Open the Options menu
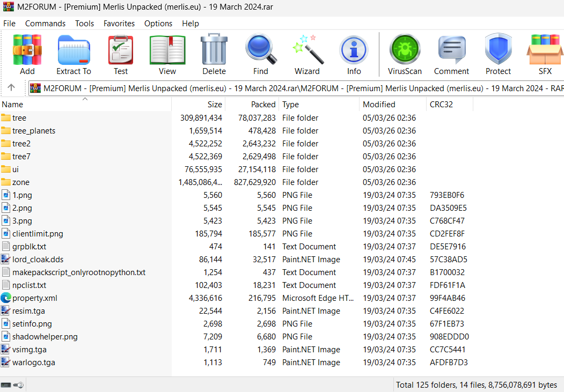 pos(158,24)
